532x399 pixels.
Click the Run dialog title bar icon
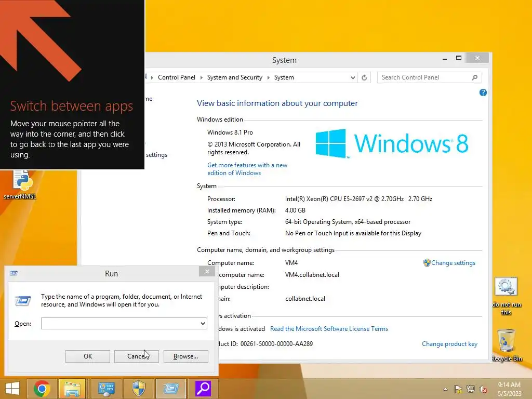tap(14, 273)
